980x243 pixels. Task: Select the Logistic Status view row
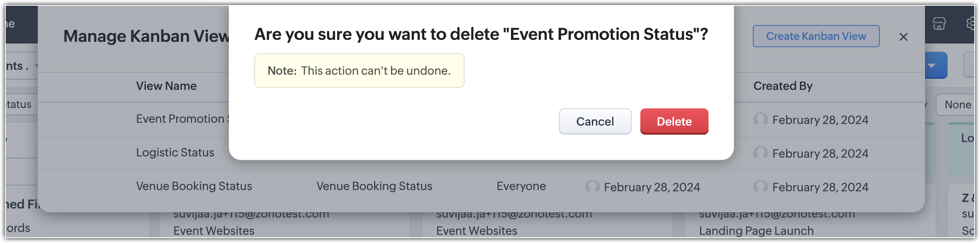click(x=481, y=153)
